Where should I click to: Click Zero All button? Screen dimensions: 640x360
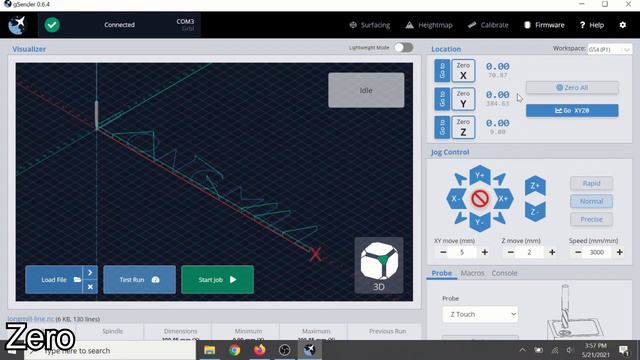[572, 87]
